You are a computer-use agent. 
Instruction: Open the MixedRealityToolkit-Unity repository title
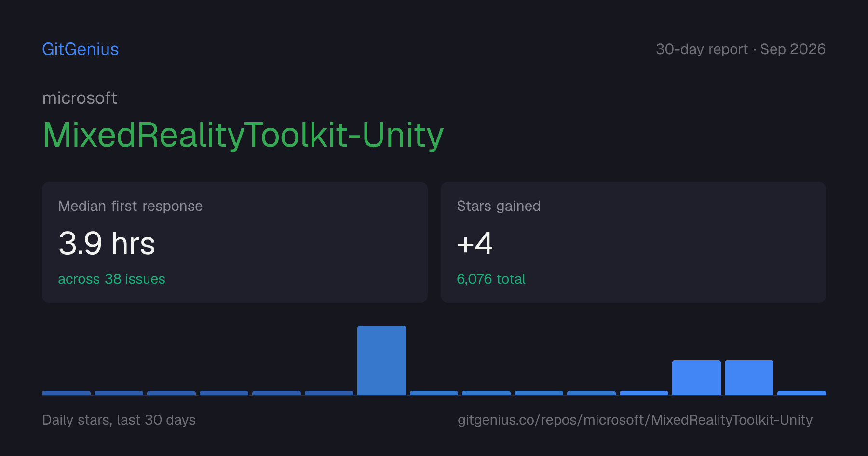(x=243, y=135)
